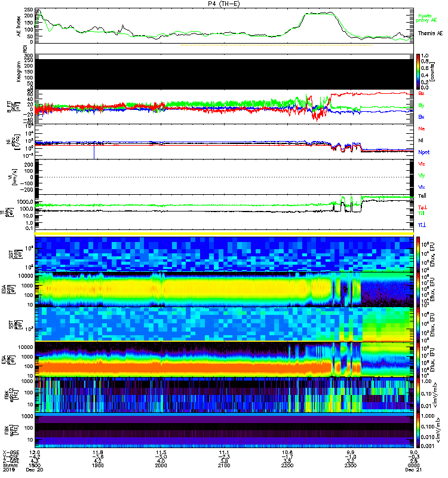
Task: Click the red "Bz" legend label
Action: 421,93
